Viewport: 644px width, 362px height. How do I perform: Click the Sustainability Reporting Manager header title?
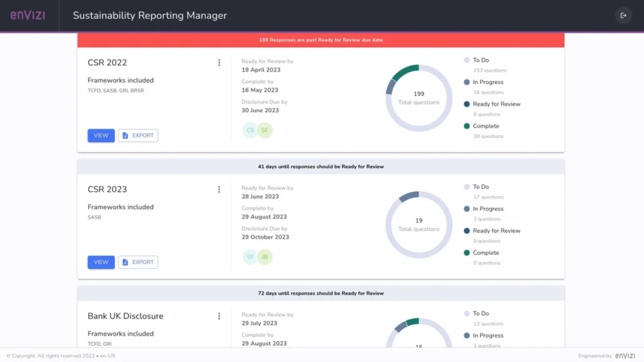tap(150, 16)
